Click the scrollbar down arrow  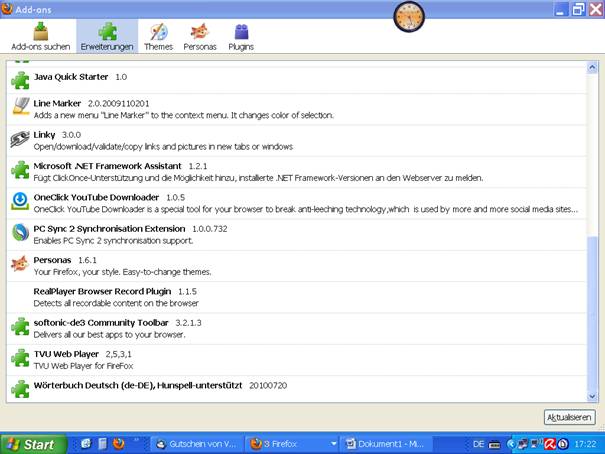point(592,396)
